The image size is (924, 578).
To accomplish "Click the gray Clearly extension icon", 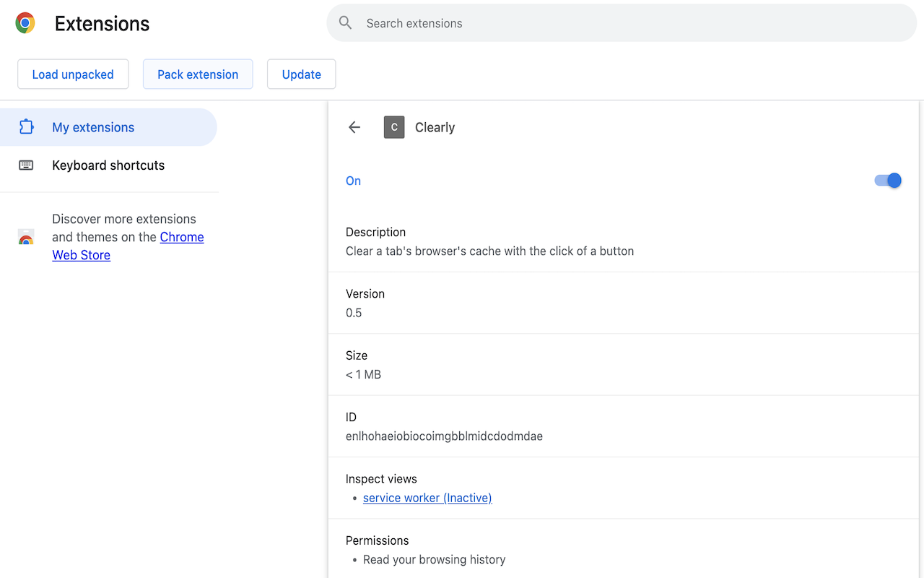I will (394, 126).
